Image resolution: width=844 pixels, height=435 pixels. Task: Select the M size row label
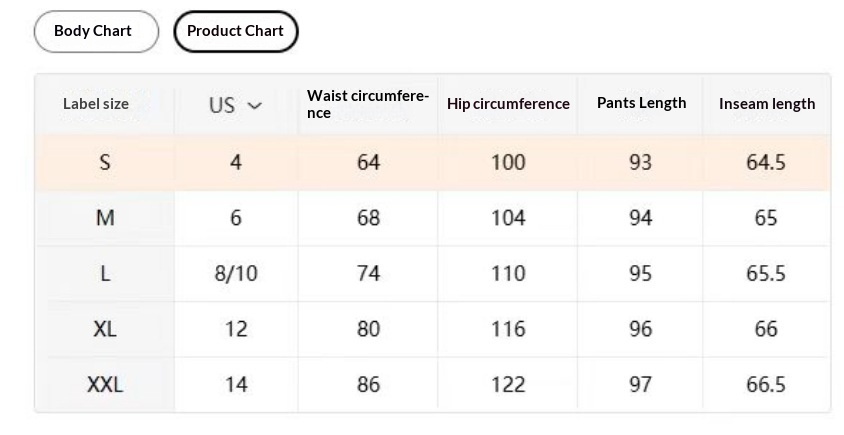pyautogui.click(x=105, y=218)
